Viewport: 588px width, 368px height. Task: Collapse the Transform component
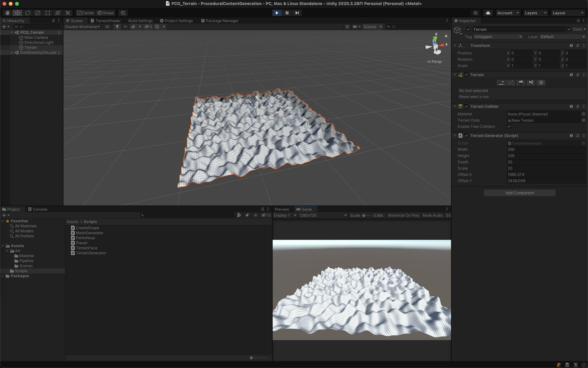click(455, 45)
